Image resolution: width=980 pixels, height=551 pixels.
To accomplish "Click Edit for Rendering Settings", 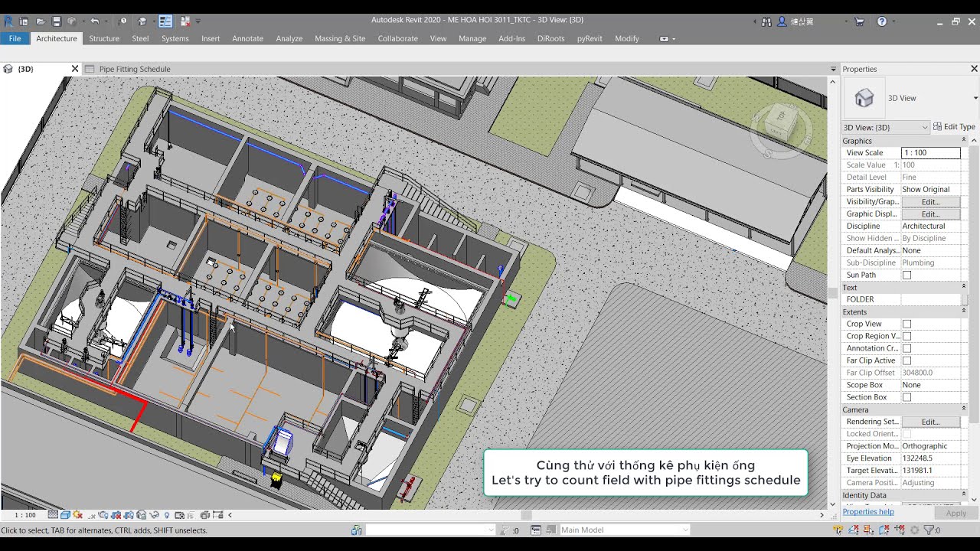I will pyautogui.click(x=930, y=422).
